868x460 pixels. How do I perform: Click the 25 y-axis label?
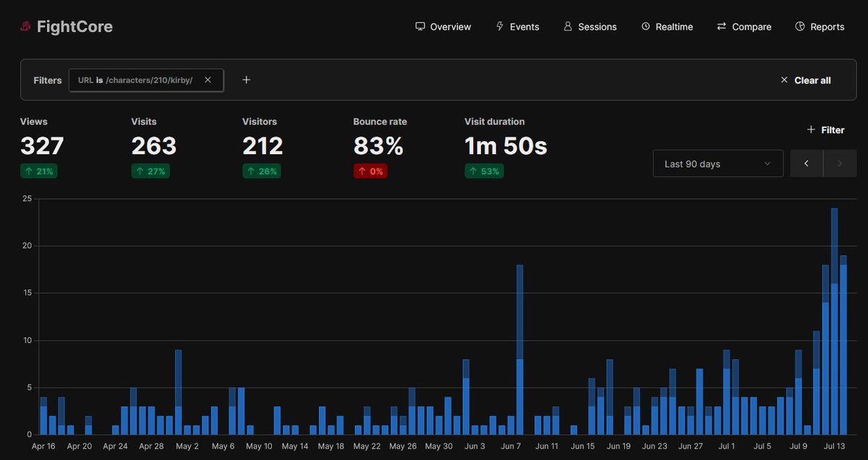26,199
